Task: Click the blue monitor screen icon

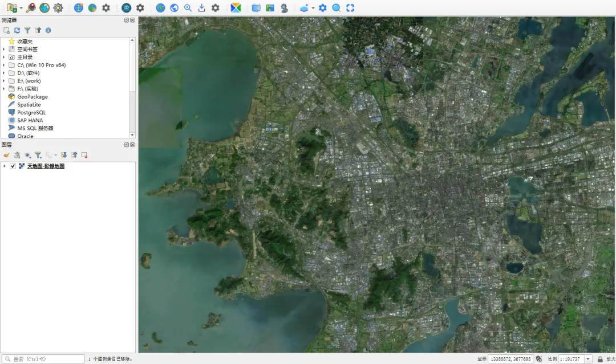Action: 256,8
